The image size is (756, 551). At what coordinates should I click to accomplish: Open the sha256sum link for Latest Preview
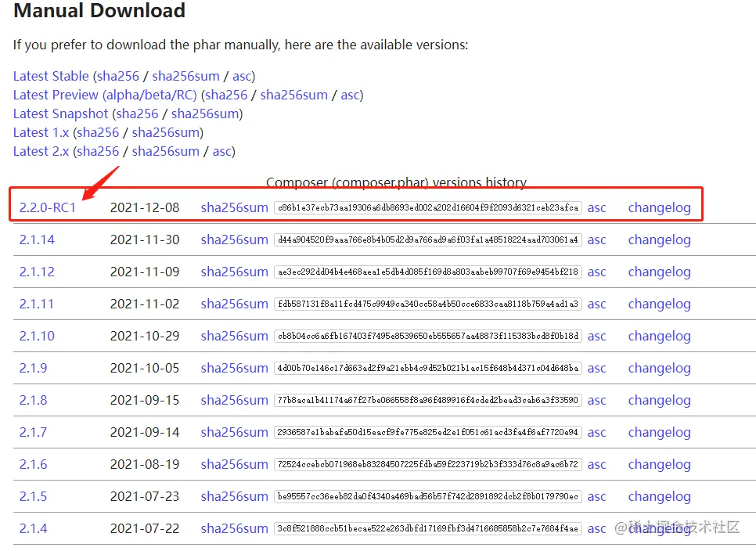294,95
